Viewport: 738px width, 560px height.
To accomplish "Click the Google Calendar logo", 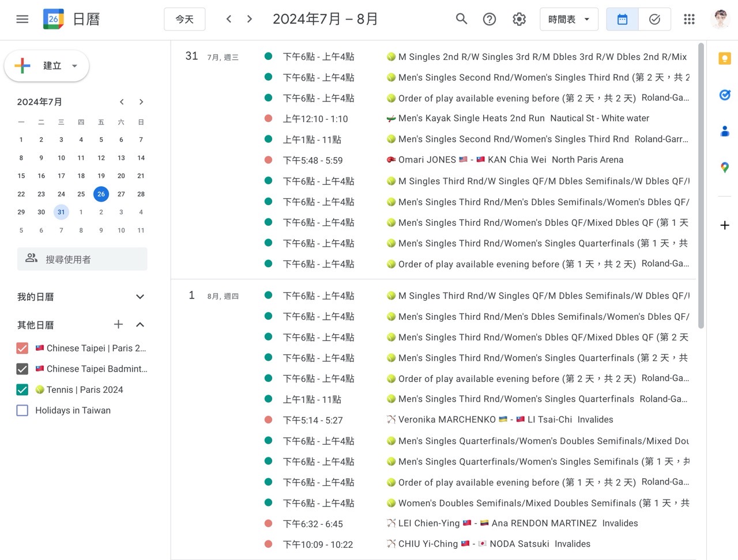I will tap(53, 19).
